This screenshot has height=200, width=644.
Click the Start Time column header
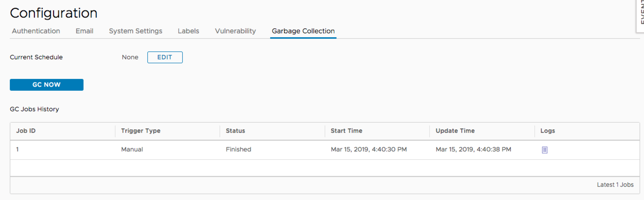click(346, 131)
